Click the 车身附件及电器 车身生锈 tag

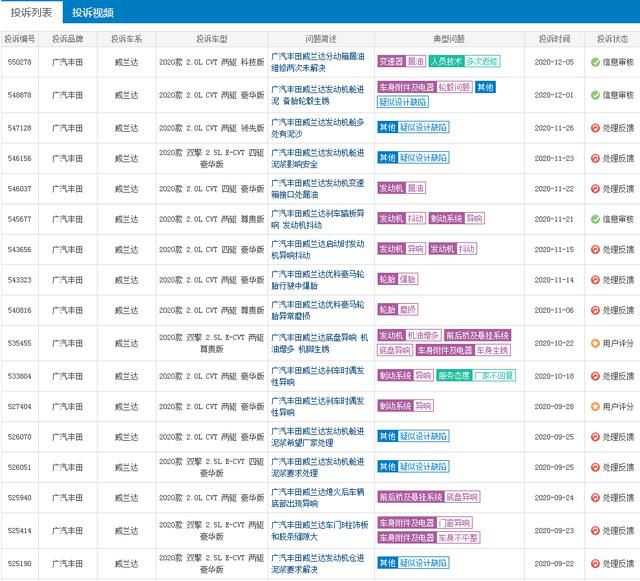click(463, 350)
